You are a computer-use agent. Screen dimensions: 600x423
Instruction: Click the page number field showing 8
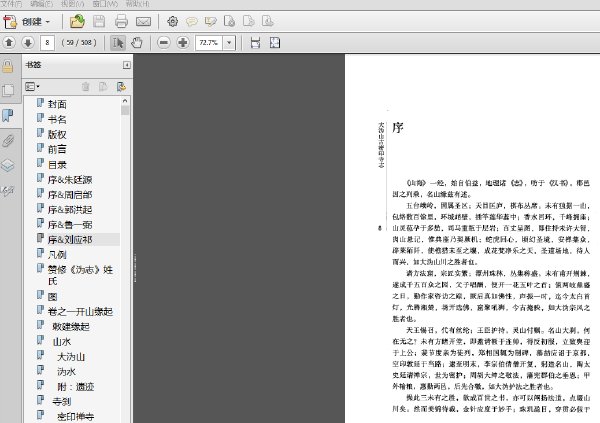pos(47,42)
